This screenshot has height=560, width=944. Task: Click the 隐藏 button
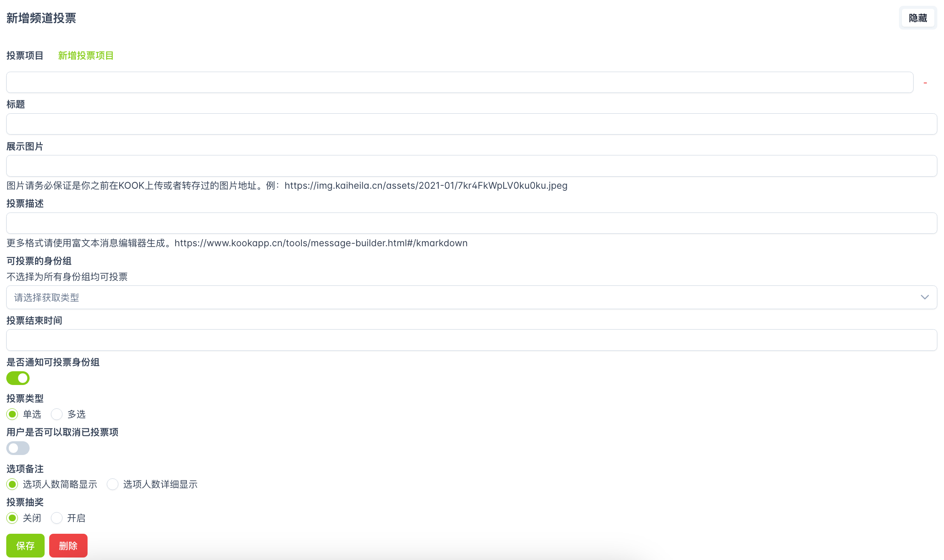(x=917, y=18)
